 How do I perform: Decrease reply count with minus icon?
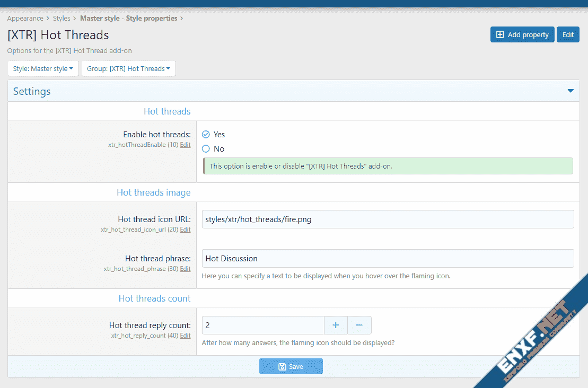click(359, 325)
